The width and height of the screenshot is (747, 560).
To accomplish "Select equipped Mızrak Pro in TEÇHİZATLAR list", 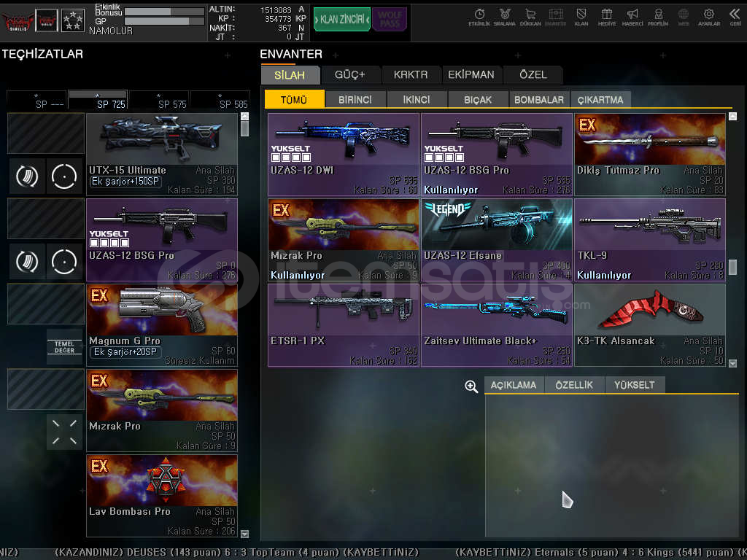I will [x=162, y=411].
